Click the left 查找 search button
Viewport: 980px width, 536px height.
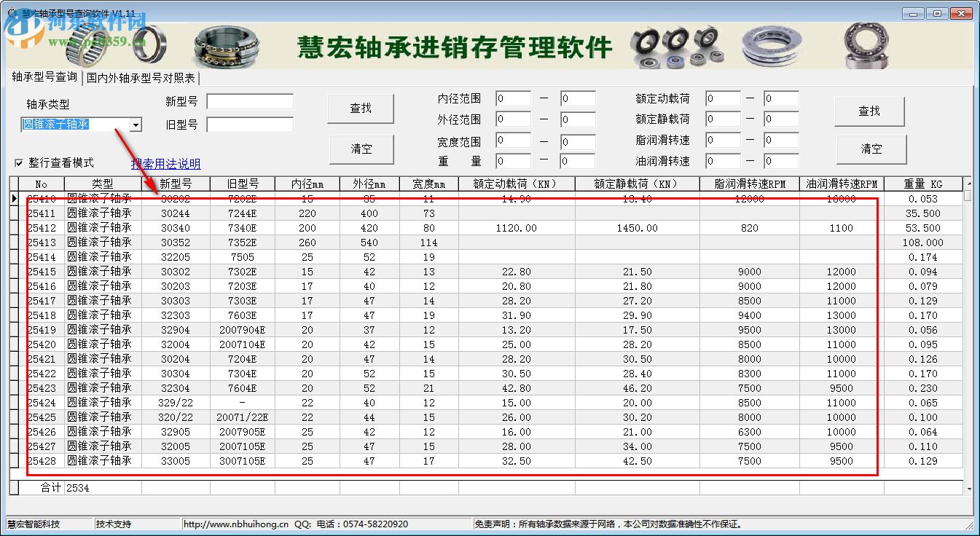coord(361,108)
